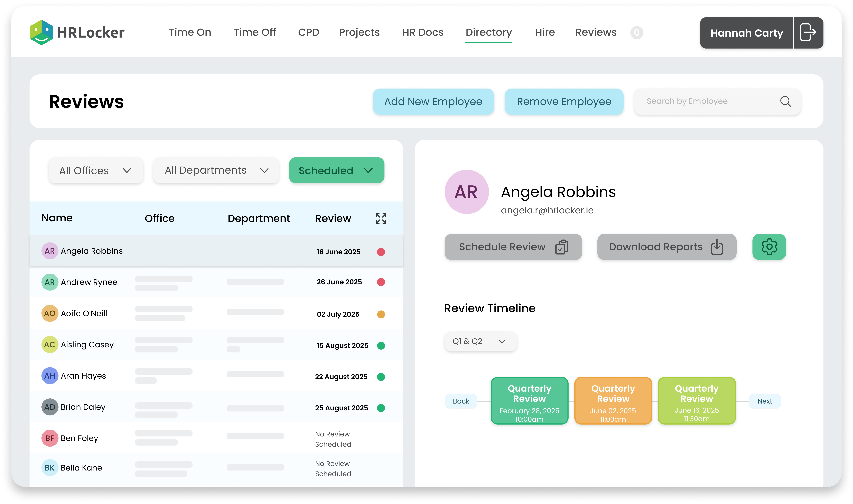Screen dimensions: 853x504
Task: Open the All Departments dropdown
Action: 216,171
